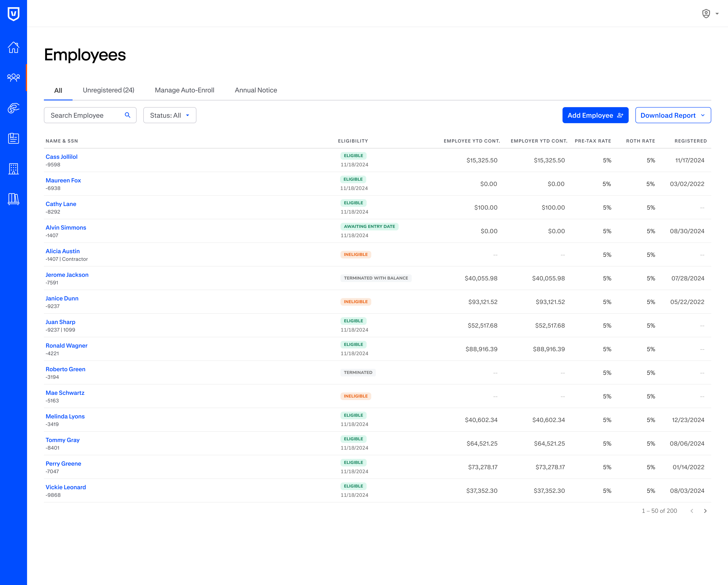Open the library books sidebar icon
The image size is (728, 585).
(14, 199)
